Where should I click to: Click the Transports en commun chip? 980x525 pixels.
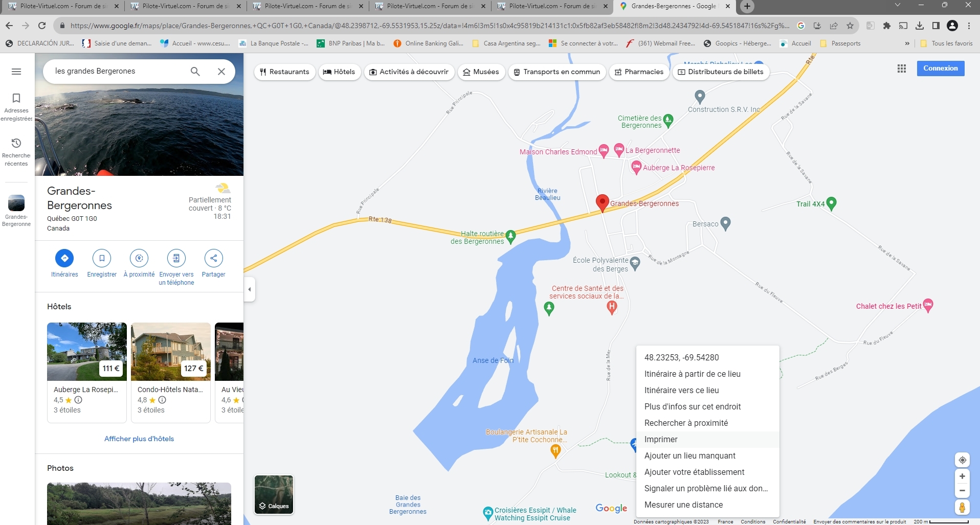(x=557, y=72)
